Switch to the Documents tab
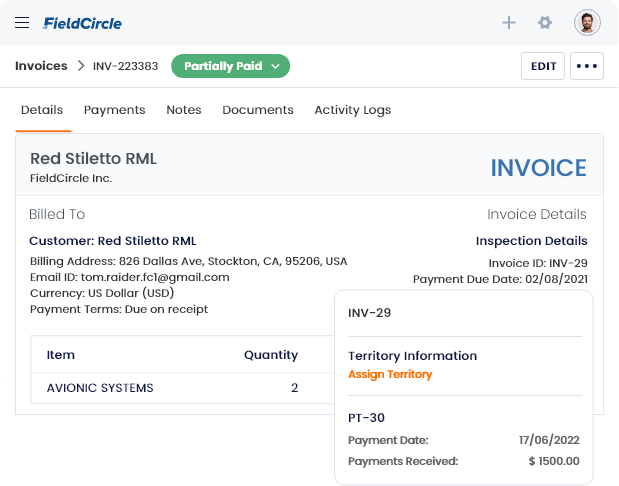Viewport: 619px width, 486px height. click(258, 110)
